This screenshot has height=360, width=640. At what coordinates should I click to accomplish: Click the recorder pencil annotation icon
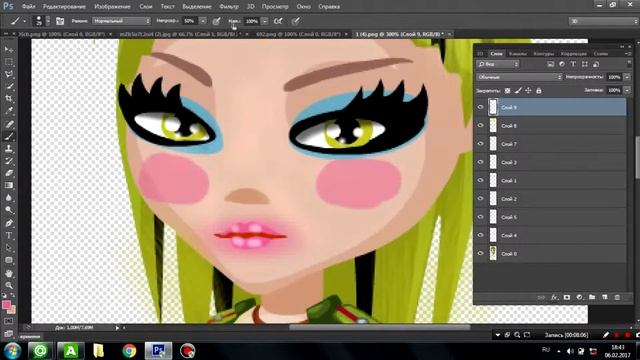click(606, 335)
